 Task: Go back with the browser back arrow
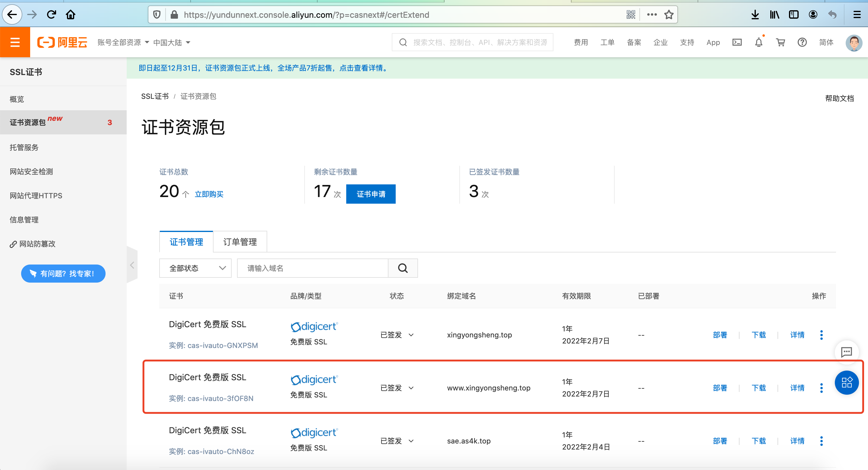point(12,14)
